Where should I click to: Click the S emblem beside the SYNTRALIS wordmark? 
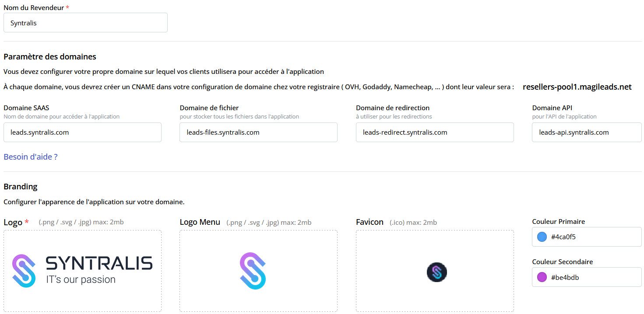pyautogui.click(x=24, y=271)
